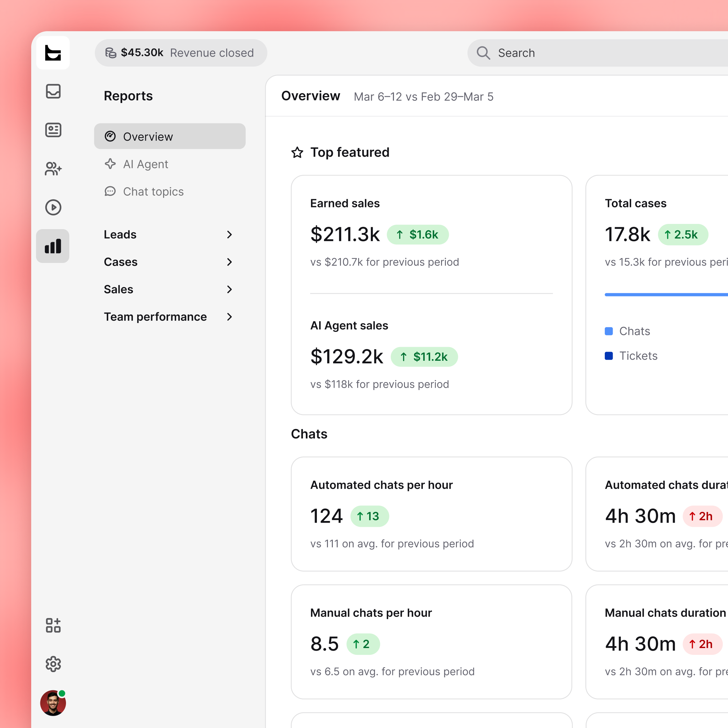This screenshot has width=728, height=728.
Task: Expand the Sales section chevron
Action: 229,289
